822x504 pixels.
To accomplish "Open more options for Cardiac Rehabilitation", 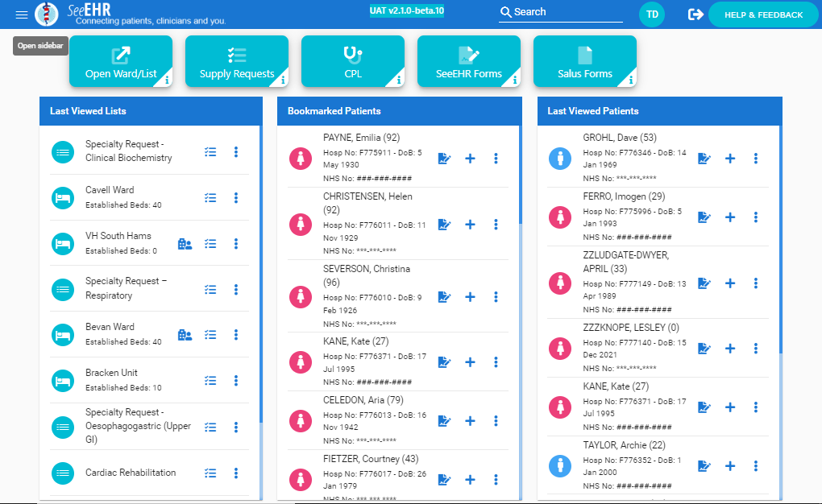I will click(236, 473).
